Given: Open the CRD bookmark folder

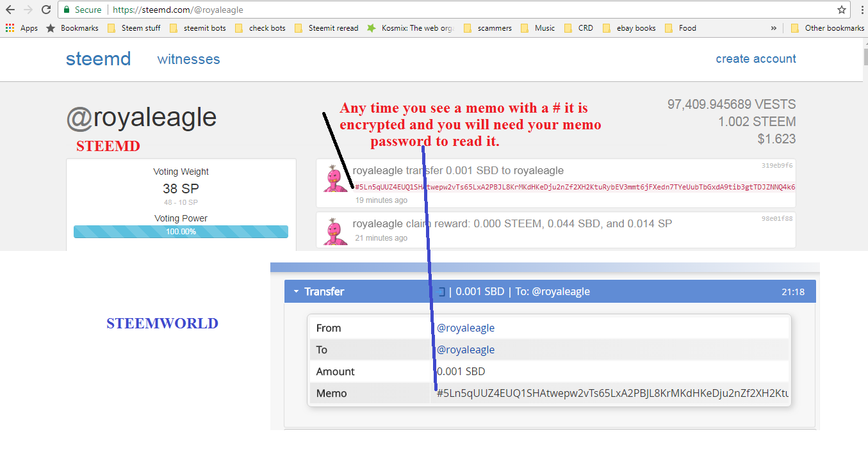Looking at the screenshot, I should [579, 28].
